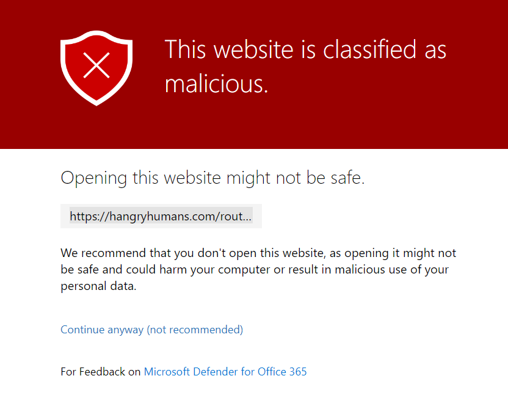This screenshot has height=420, width=508.
Task: Click the white X mark inside the shield
Action: point(96,65)
